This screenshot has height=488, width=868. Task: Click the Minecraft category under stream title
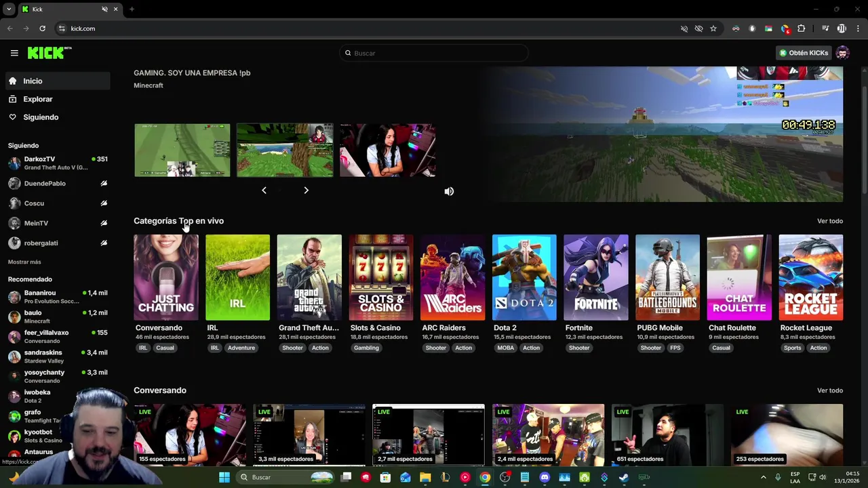coord(149,85)
